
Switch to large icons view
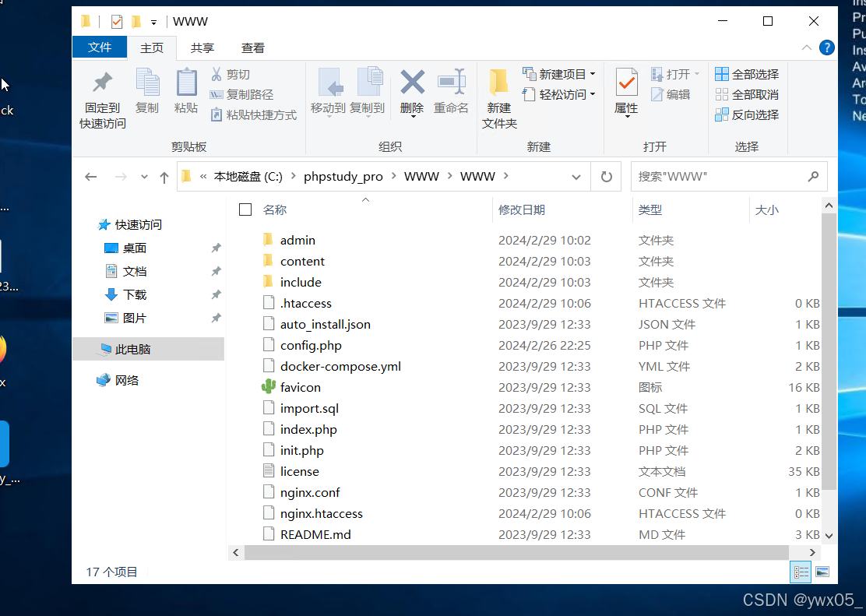[x=822, y=572]
